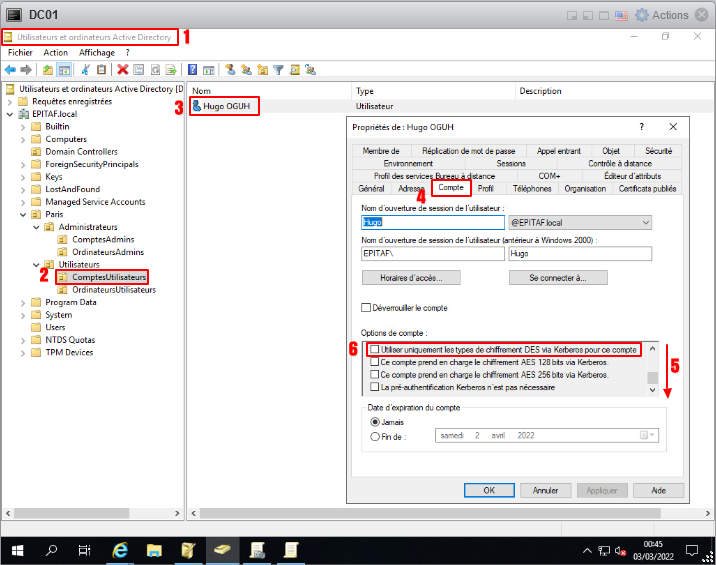
Task: Click the blue Help icon in toolbar
Action: tap(192, 70)
